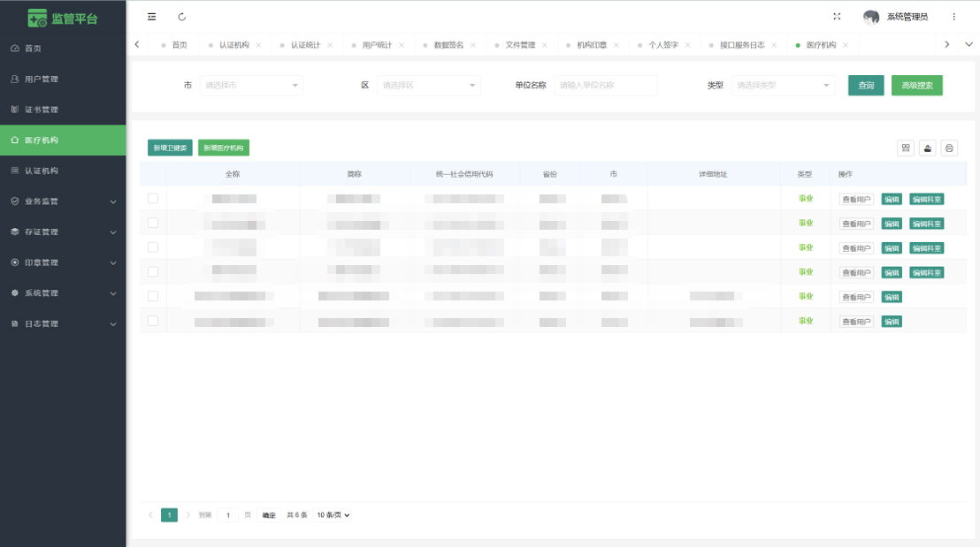Click the refresh icon in the top bar
980x547 pixels.
(x=182, y=17)
